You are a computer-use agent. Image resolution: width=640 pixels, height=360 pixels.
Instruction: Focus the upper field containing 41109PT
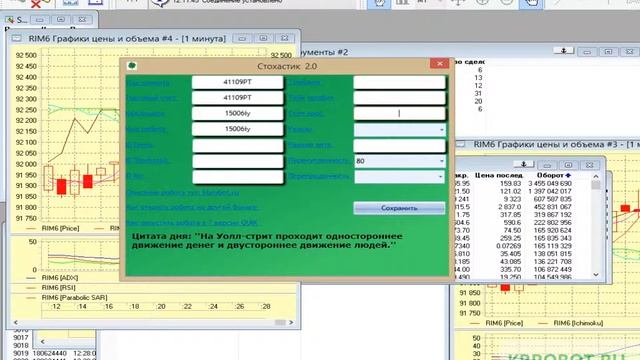[x=238, y=82]
